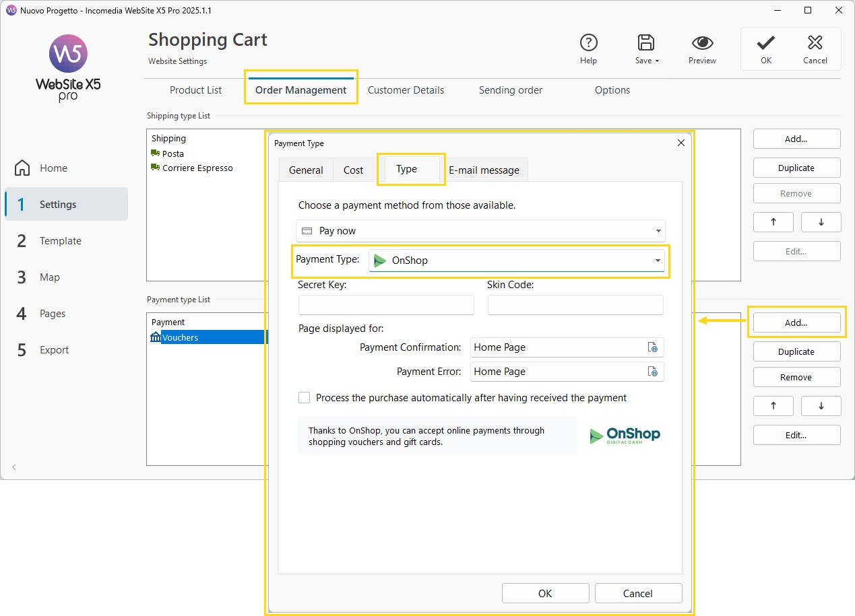Move the shipping type down with the arrow
Screen dimensions: 855x616
(821, 222)
